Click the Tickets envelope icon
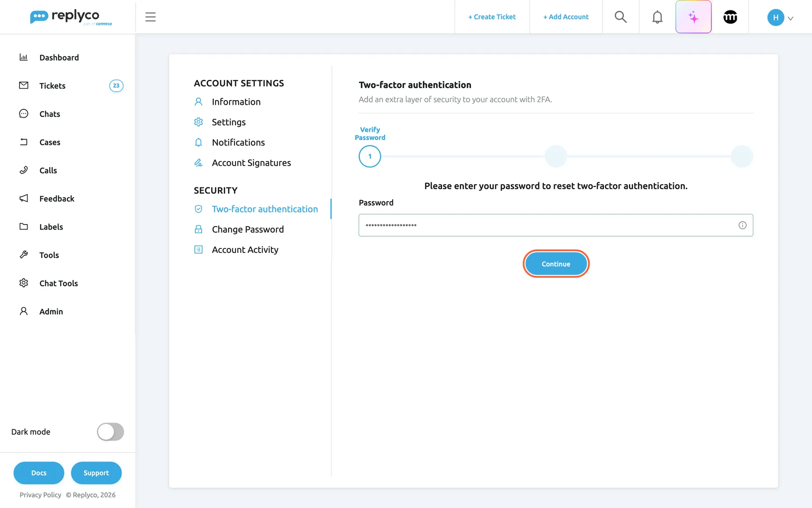The width and height of the screenshot is (812, 508). click(23, 85)
